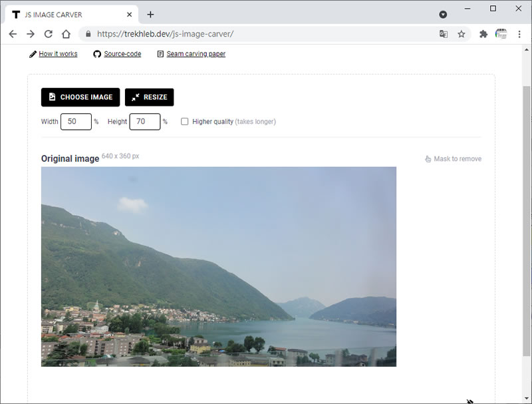Open the Translate page icon
Screen dimensions: 532x404
pyautogui.click(x=443, y=34)
